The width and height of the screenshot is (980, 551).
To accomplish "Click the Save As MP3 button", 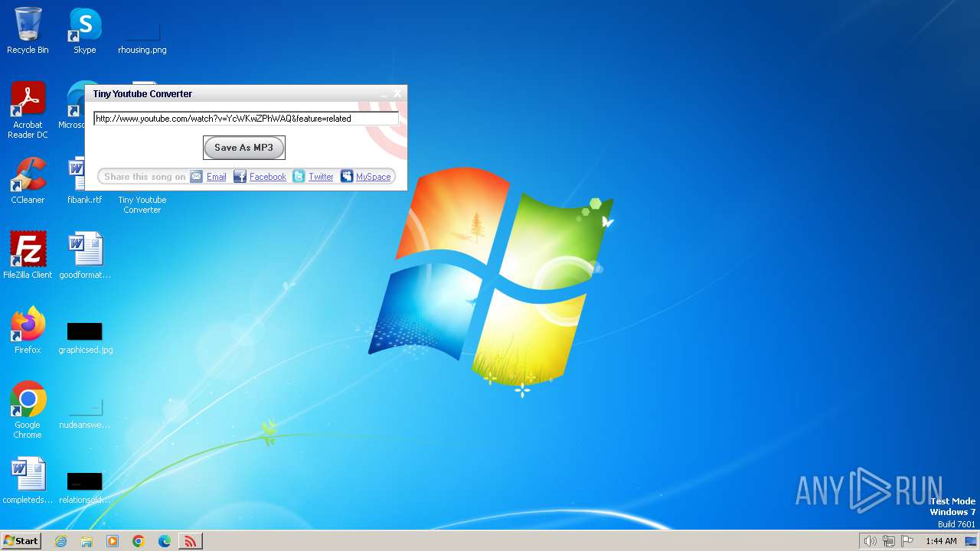I will (x=243, y=148).
